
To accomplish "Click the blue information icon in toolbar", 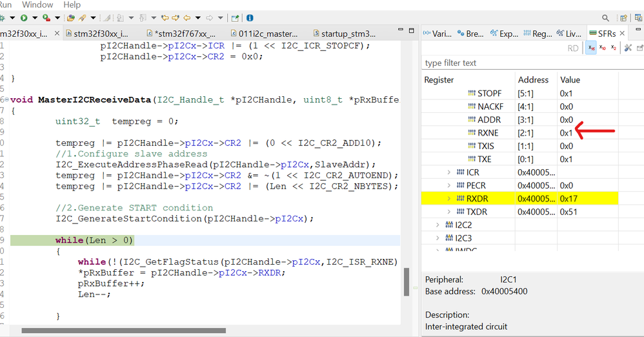I will click(x=250, y=17).
